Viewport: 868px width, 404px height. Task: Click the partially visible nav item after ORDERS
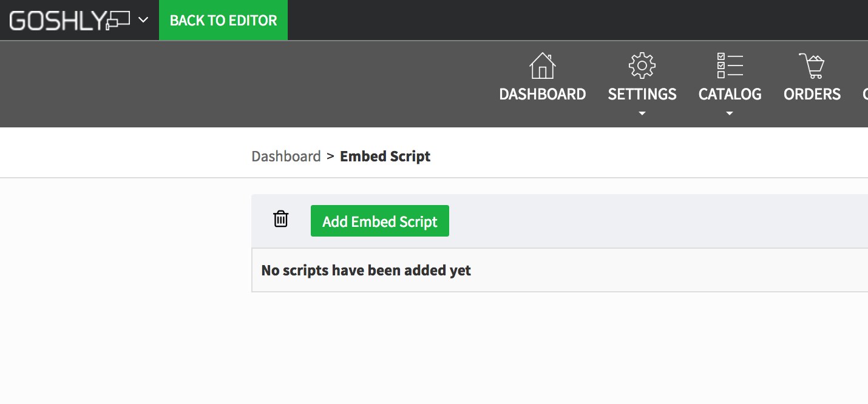pyautogui.click(x=864, y=94)
